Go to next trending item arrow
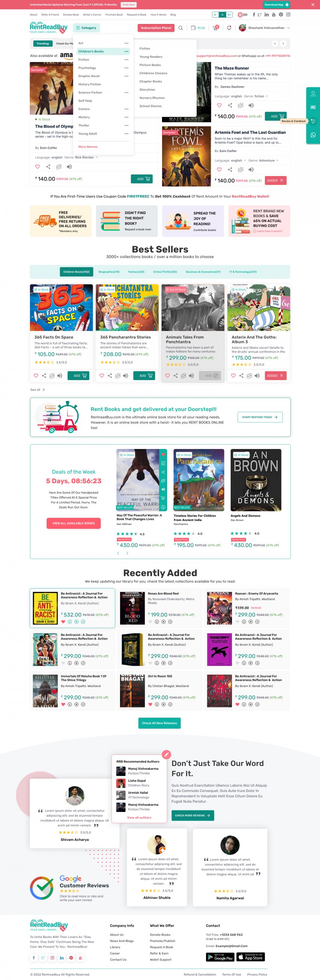The width and height of the screenshot is (320, 980). pyautogui.click(x=283, y=44)
